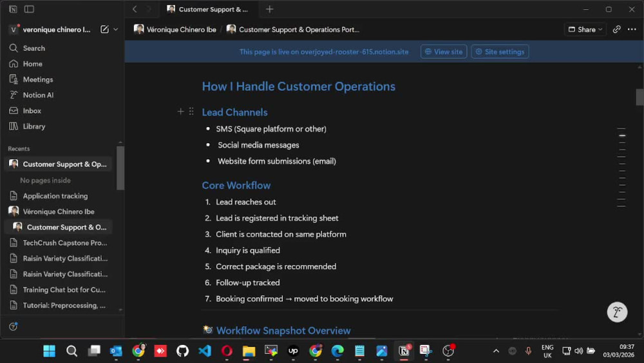Open the Opera browser from the taskbar
The image size is (644, 363).
[227, 351]
